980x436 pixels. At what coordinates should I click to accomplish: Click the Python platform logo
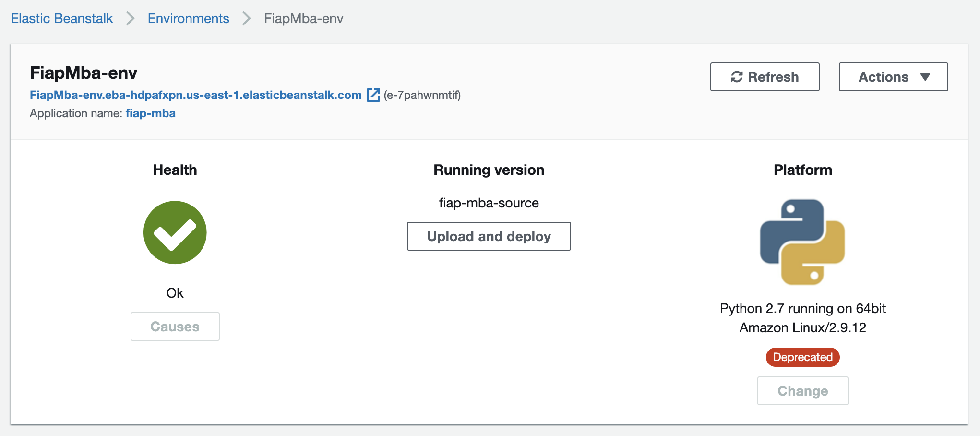[x=802, y=242]
